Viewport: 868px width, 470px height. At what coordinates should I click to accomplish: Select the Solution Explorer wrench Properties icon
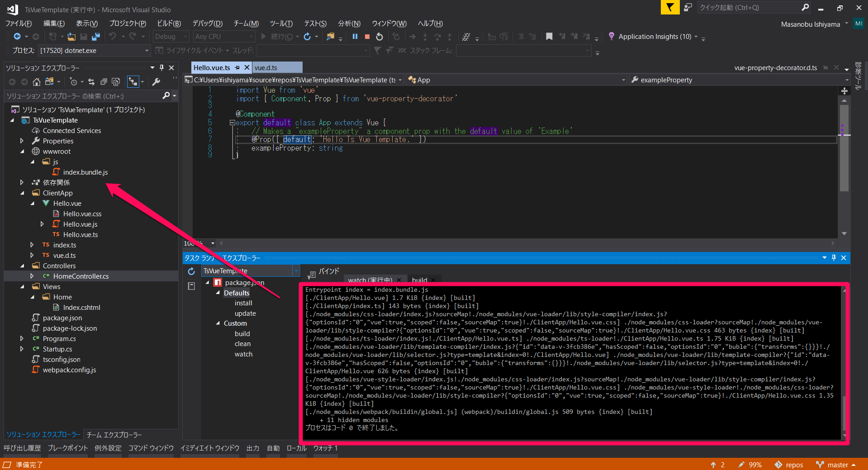pos(156,82)
